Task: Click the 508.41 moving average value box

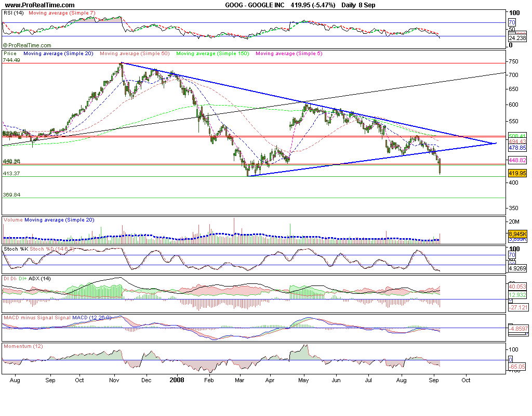Action: pos(517,135)
